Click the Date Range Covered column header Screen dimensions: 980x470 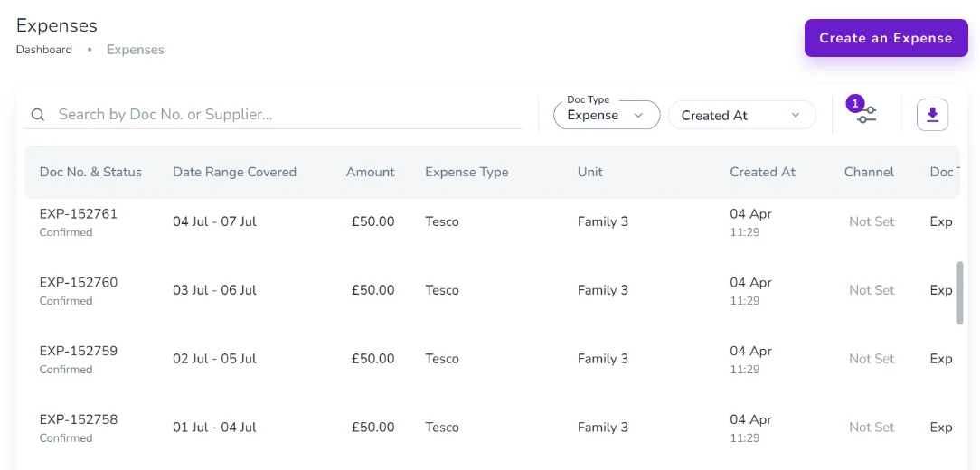tap(234, 172)
